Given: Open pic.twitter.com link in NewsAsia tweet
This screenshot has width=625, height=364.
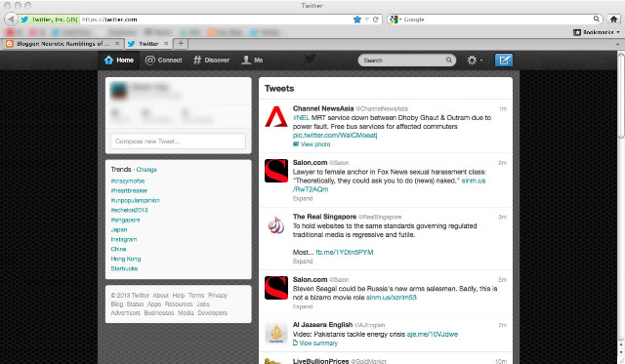Looking at the screenshot, I should 335,136.
